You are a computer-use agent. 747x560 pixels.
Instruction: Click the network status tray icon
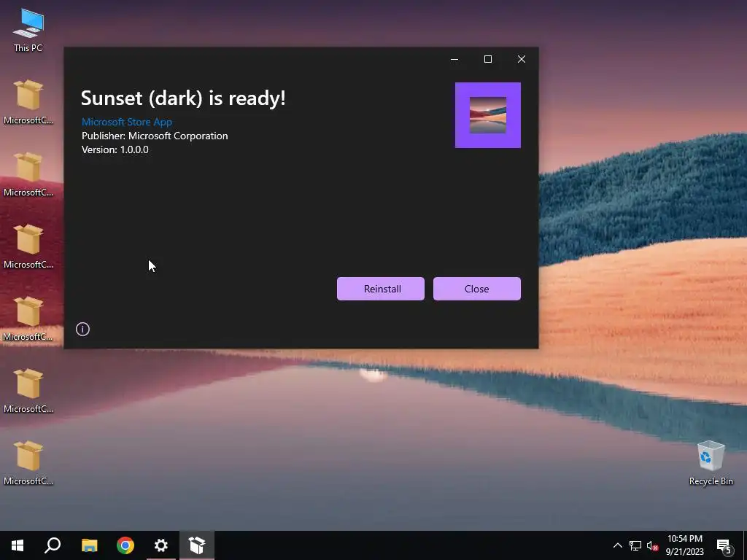(635, 545)
